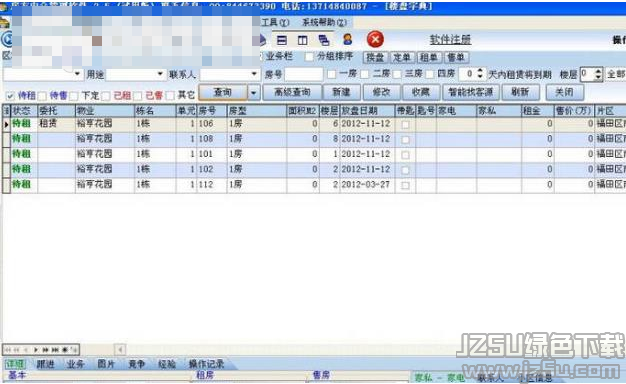Check the 分组排序 checkbox
This screenshot has height=384, width=626.
point(309,57)
